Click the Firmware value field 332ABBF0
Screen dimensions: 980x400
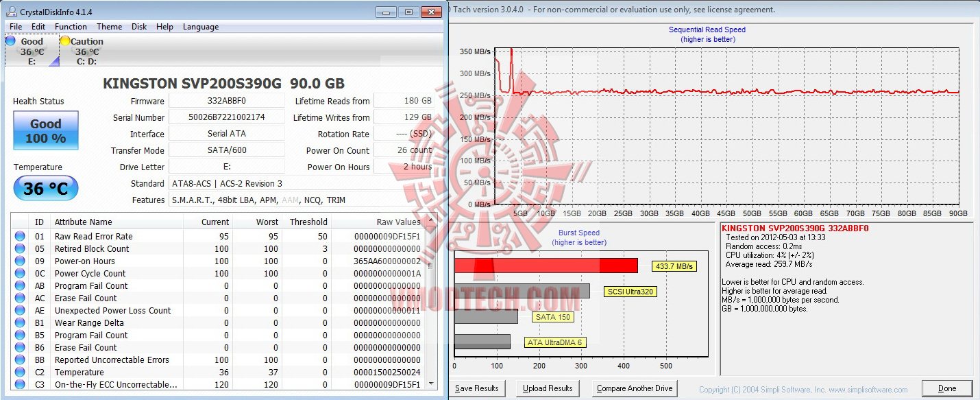tap(226, 101)
